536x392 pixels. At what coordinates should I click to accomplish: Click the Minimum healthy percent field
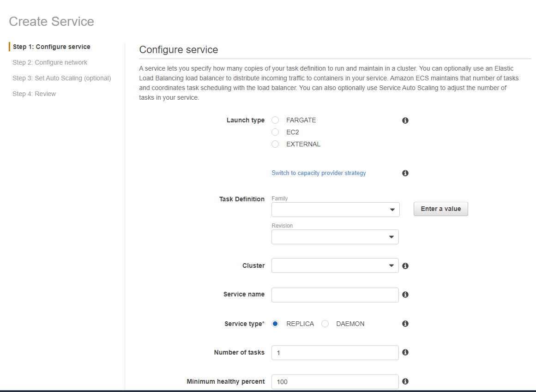tap(335, 382)
